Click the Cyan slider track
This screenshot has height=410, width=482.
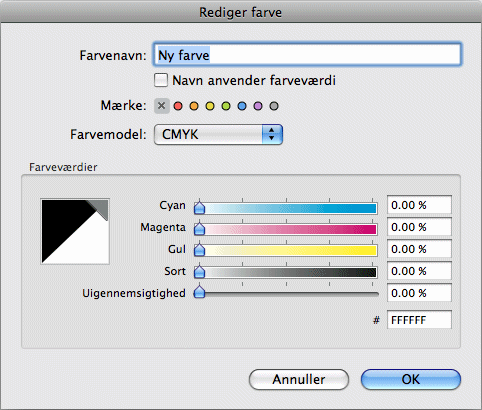(290, 208)
